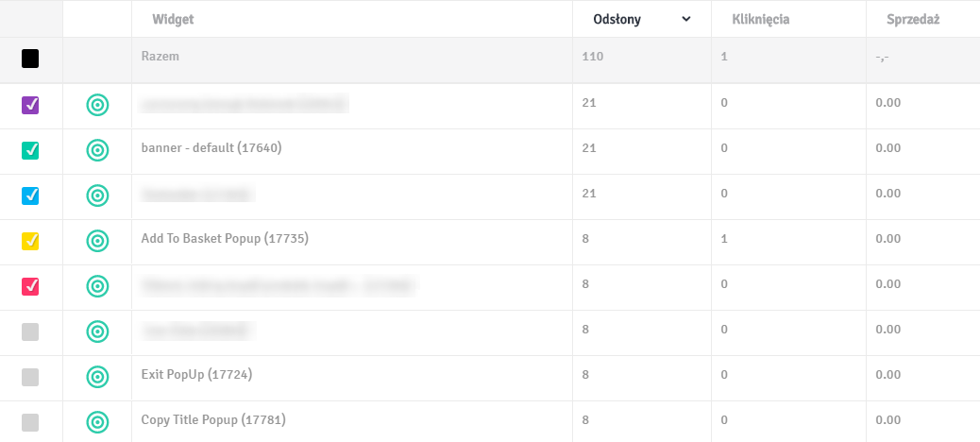Click target icon beside Copy Title Popup
The width and height of the screenshot is (980, 442).
(x=97, y=422)
